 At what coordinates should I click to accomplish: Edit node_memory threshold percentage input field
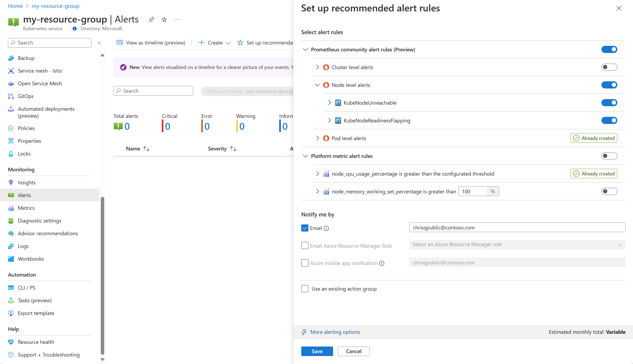[474, 191]
